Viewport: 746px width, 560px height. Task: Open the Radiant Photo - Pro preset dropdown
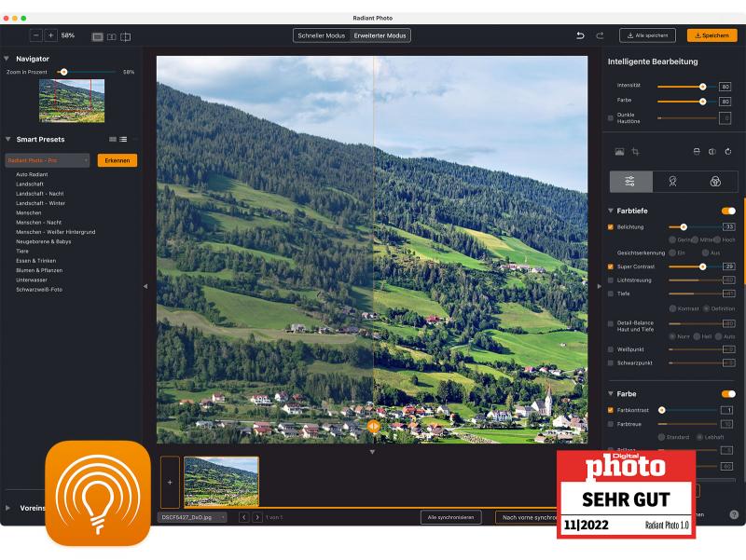[x=48, y=160]
